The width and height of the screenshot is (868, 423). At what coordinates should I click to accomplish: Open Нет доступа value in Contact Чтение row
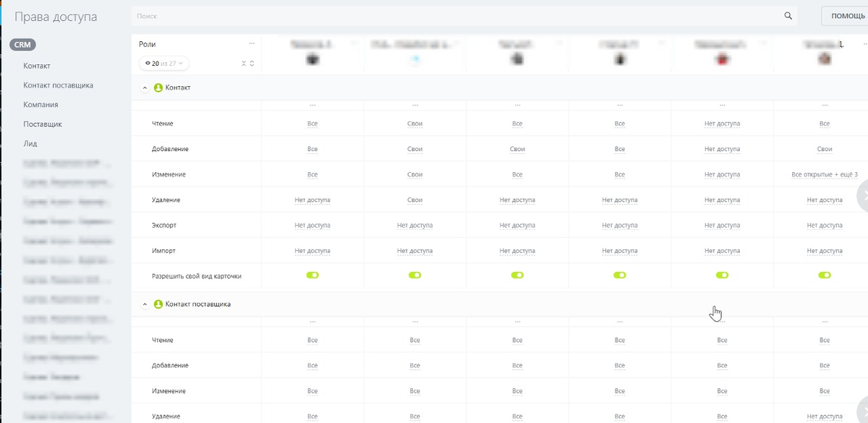pos(722,124)
